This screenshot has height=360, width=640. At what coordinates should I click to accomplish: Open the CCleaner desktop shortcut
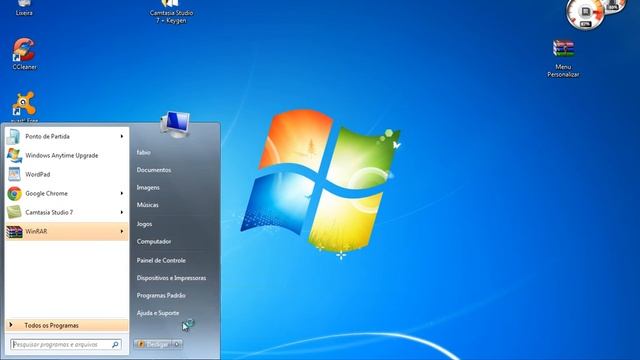[24, 53]
